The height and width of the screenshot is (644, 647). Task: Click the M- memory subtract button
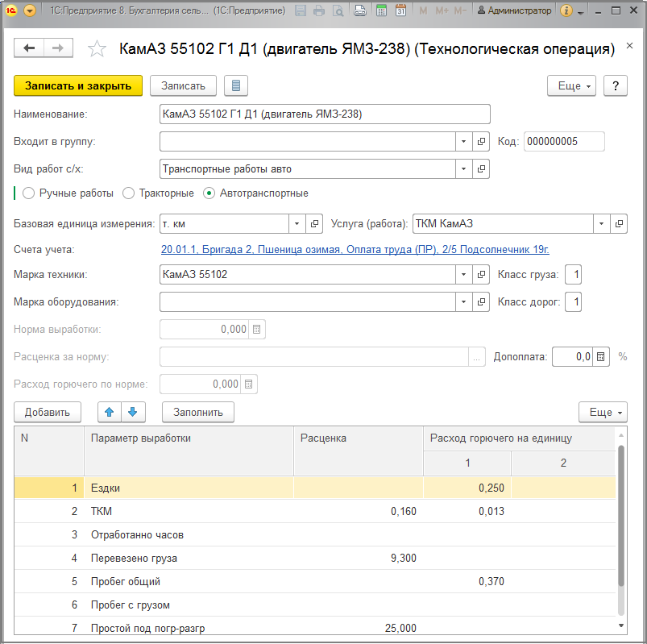click(x=459, y=10)
